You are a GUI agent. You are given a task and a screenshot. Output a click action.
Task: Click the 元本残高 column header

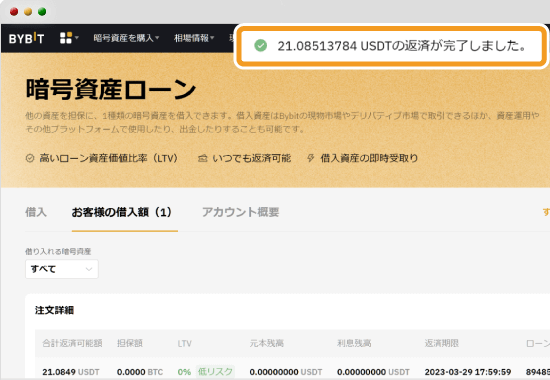267,343
